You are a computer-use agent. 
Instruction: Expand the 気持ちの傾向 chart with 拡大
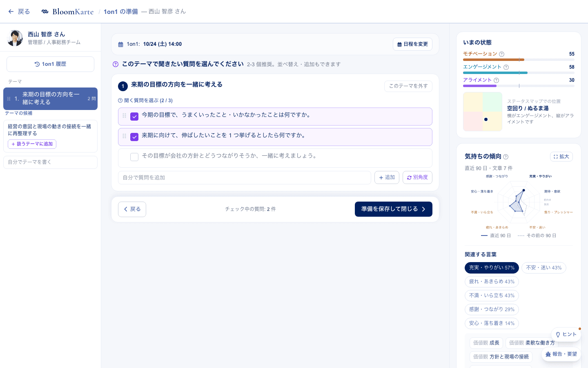tap(561, 157)
